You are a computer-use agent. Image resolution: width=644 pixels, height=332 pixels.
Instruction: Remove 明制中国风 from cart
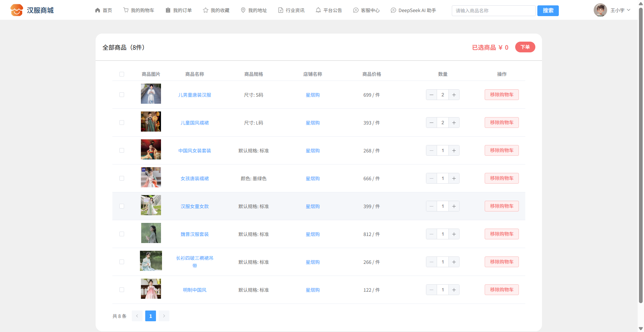[501, 290]
